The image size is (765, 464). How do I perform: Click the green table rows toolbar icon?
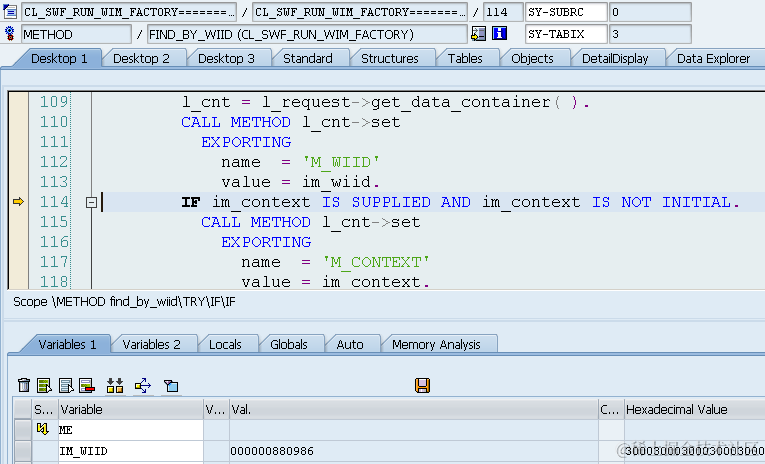44,385
